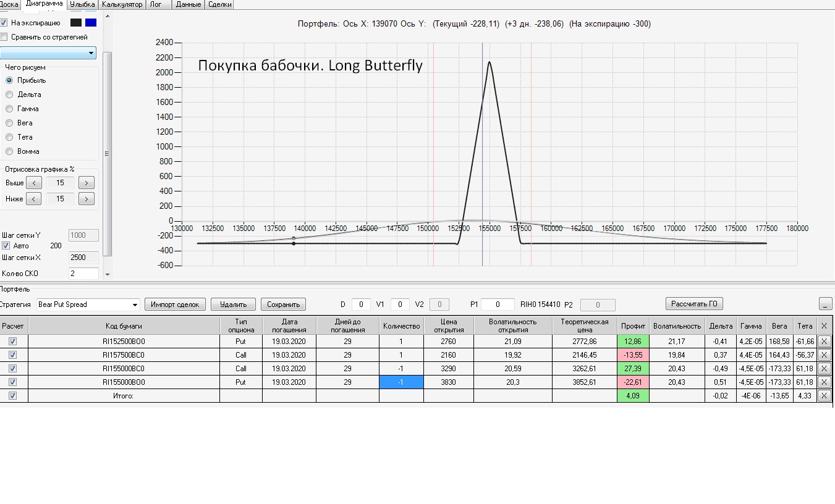Click the Количество cell of RI152500BO0
Viewport: 835px width, 504px height.
(x=401, y=341)
